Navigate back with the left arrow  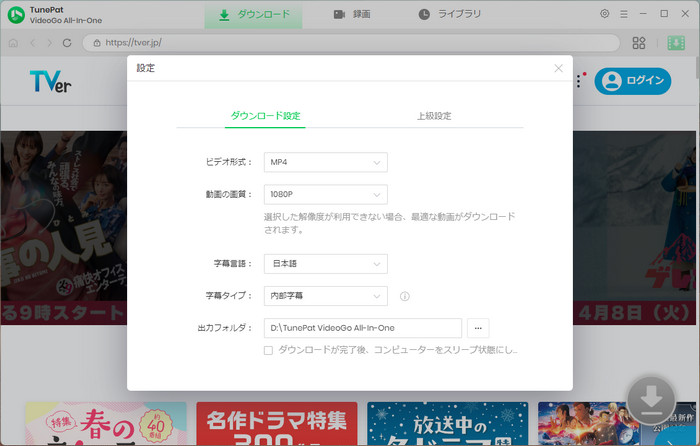coord(33,43)
